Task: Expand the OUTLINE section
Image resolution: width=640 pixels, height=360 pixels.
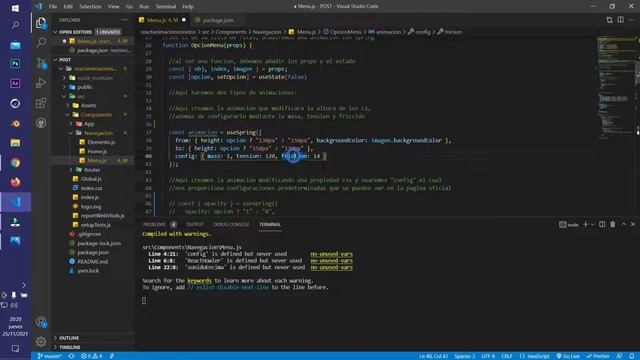Action: 56,338
